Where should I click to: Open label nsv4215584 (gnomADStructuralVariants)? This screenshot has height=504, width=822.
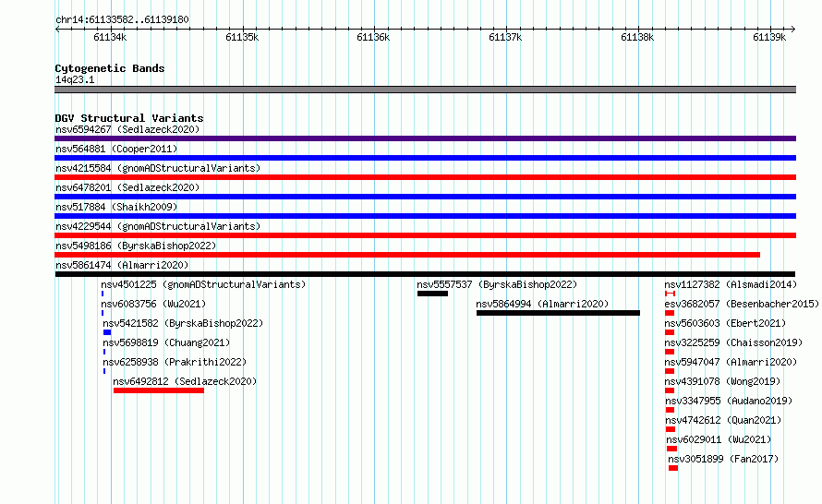click(158, 168)
